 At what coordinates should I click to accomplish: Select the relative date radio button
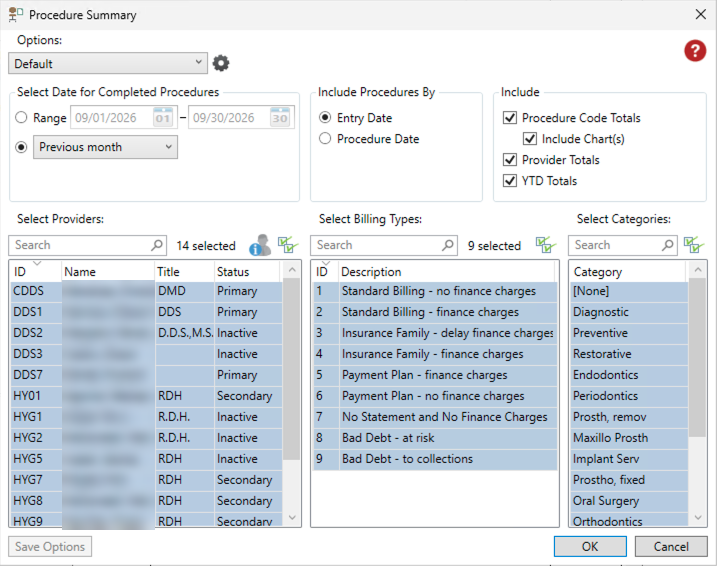tap(21, 147)
